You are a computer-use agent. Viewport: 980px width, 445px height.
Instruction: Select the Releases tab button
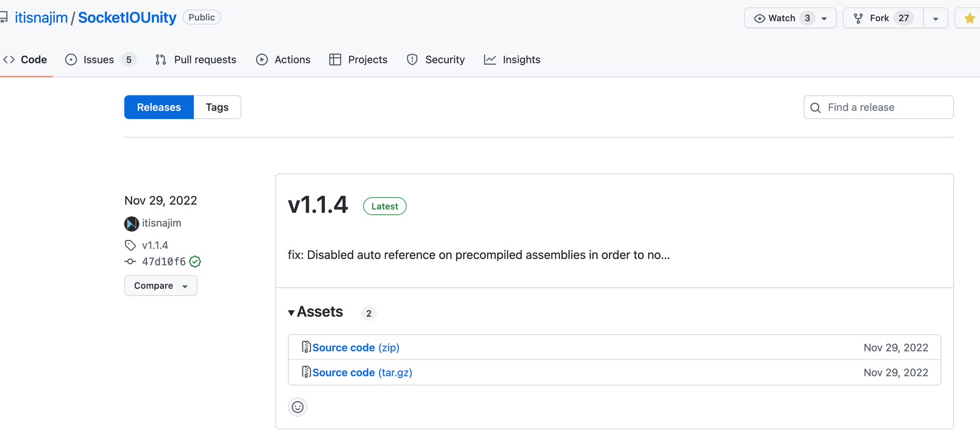coord(159,107)
